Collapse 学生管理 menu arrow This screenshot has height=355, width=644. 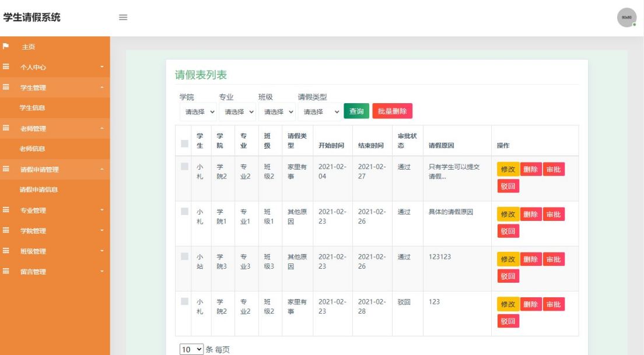(102, 87)
